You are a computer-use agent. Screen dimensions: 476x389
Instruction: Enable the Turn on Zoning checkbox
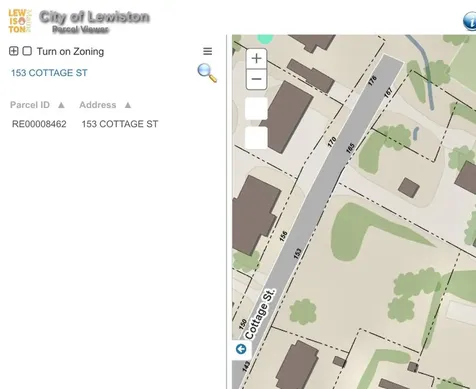(x=27, y=51)
